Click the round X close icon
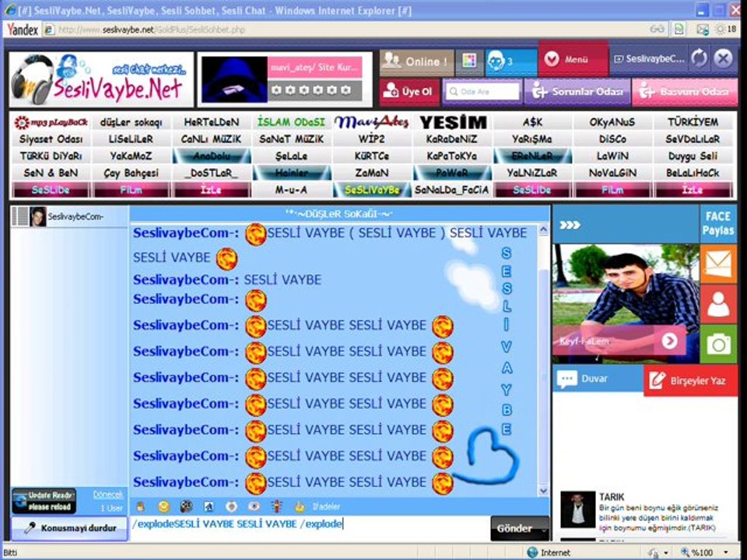The width and height of the screenshot is (747, 560). (723, 58)
